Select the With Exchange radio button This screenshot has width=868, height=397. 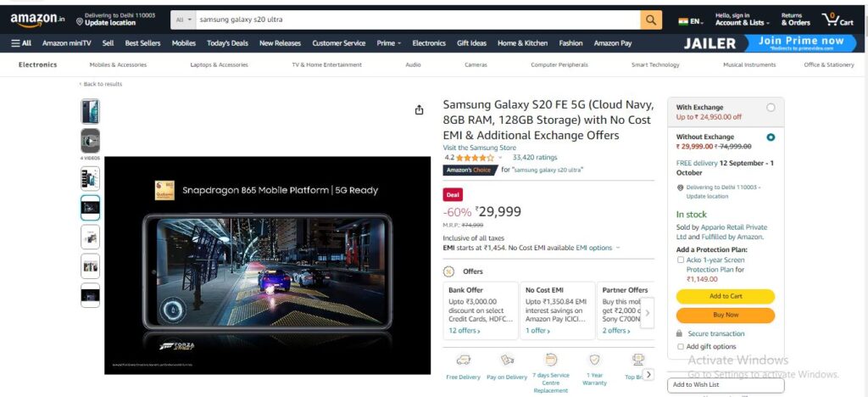pos(771,108)
